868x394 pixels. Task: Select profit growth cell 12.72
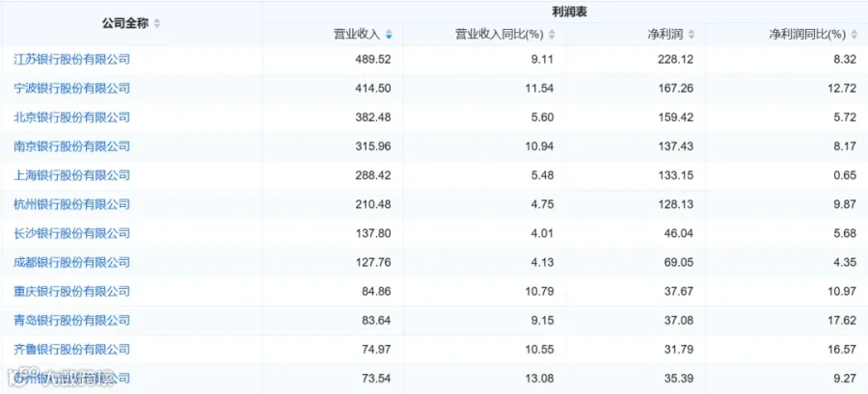point(841,89)
